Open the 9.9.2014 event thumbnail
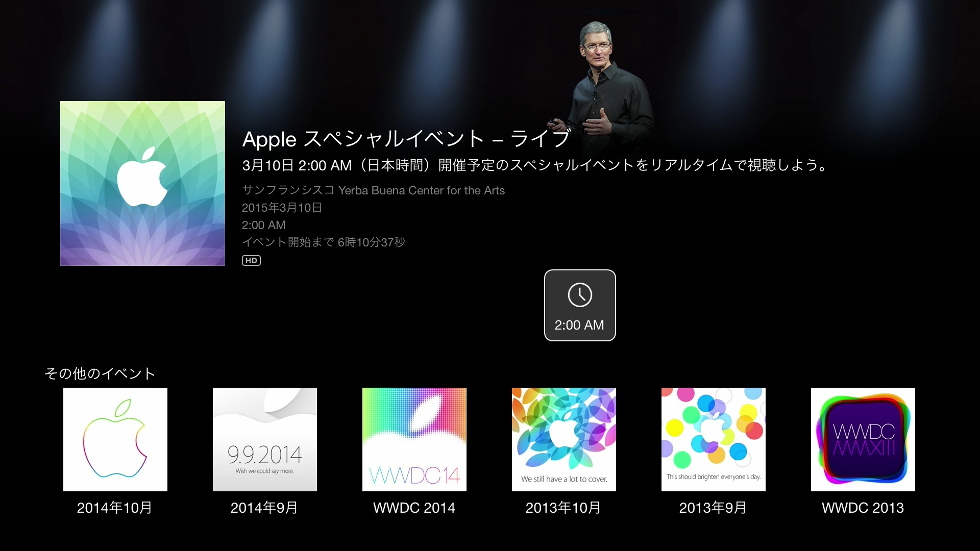Viewport: 980px width, 551px height. pyautogui.click(x=265, y=439)
